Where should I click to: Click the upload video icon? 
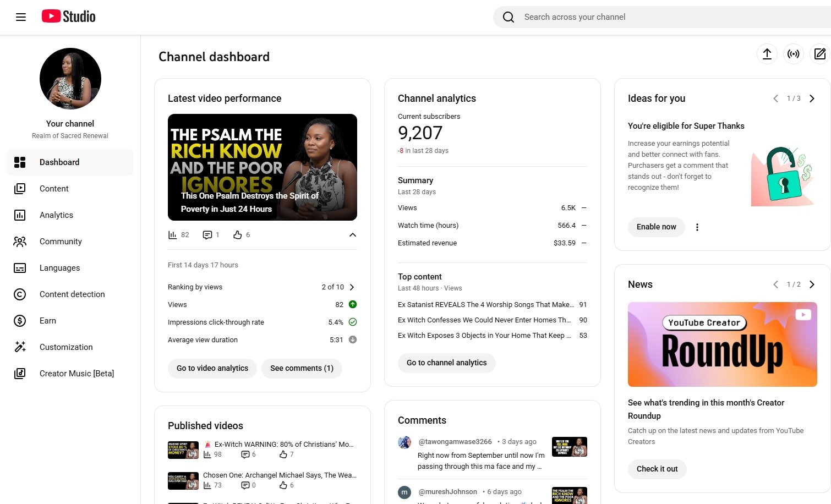767,54
